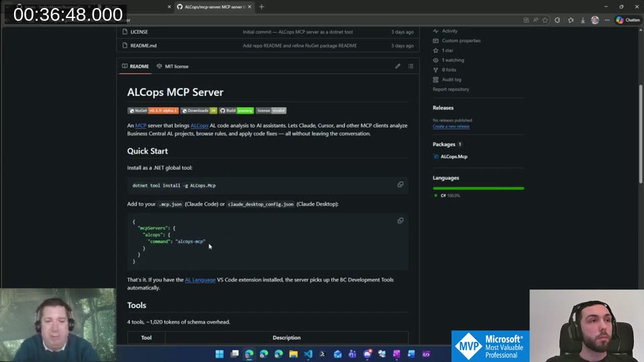This screenshot has height=362, width=644.
Task: Open the Packages heading link
Action: click(x=443, y=145)
